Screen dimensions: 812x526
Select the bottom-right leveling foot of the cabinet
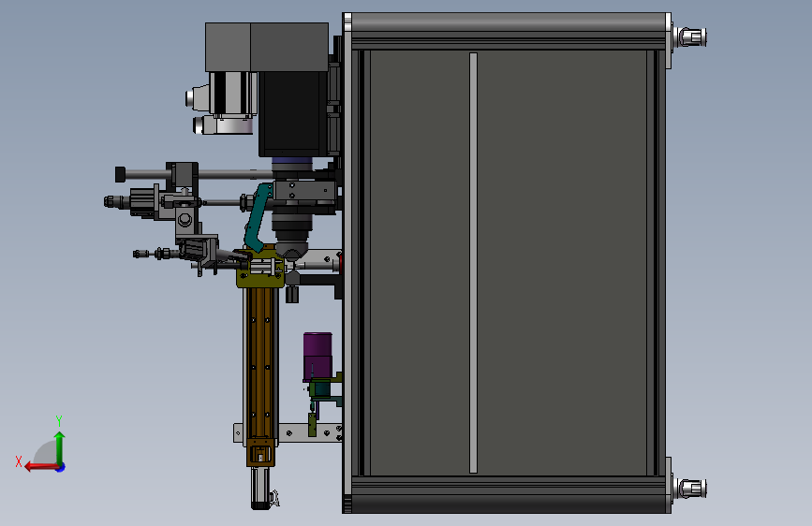click(691, 489)
